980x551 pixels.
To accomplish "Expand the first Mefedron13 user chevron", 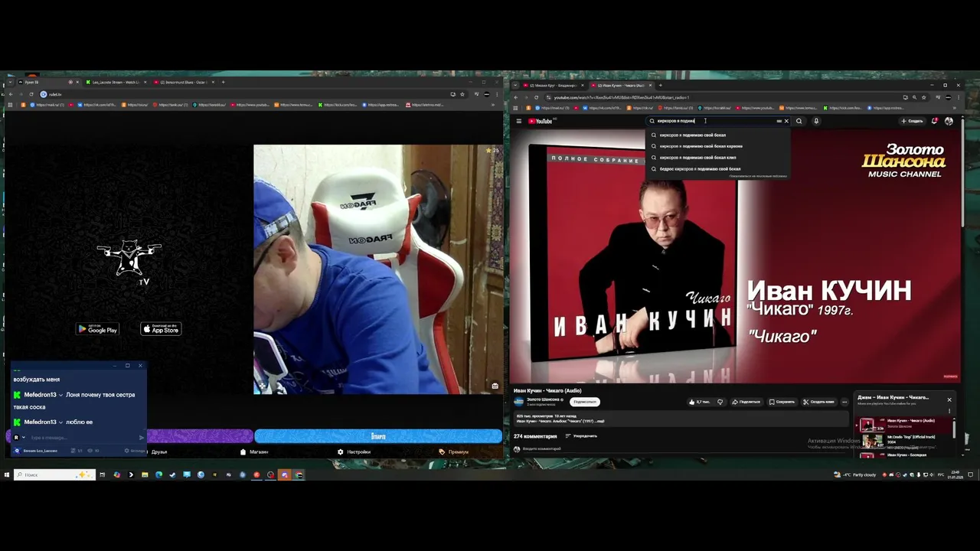I will coord(60,395).
